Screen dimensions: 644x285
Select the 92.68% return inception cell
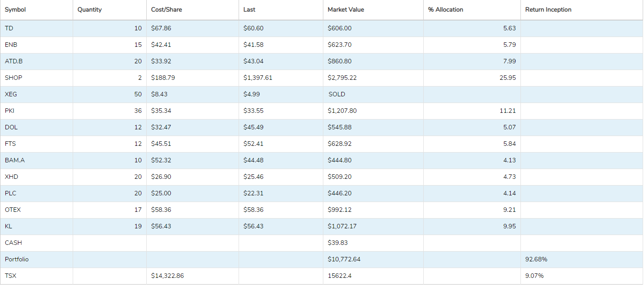tap(537, 259)
